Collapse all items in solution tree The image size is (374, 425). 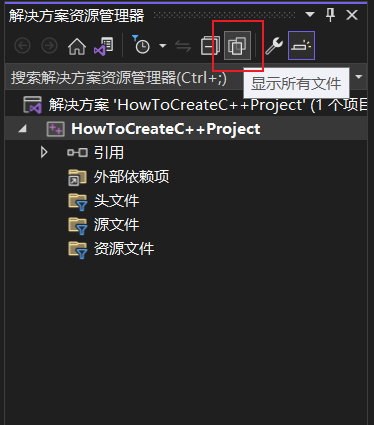210,46
